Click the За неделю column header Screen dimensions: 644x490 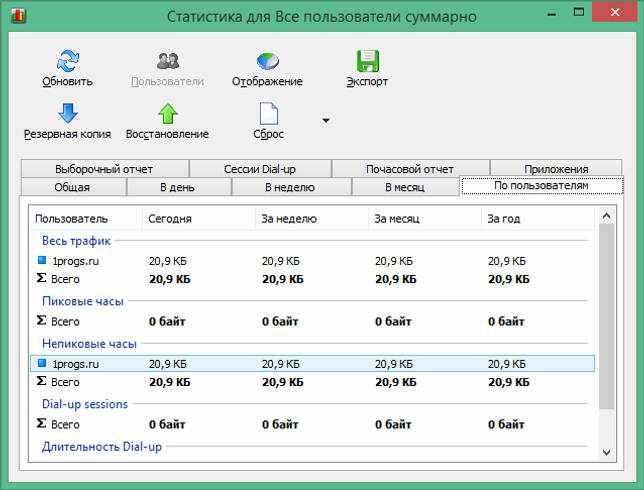click(x=311, y=219)
